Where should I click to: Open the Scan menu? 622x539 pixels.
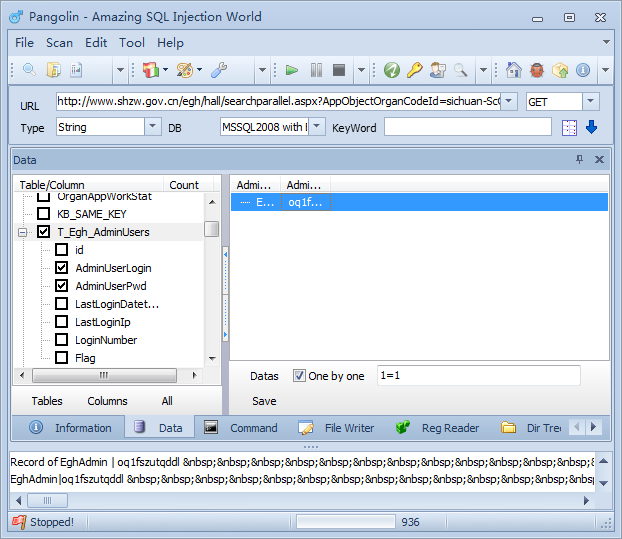(x=59, y=42)
